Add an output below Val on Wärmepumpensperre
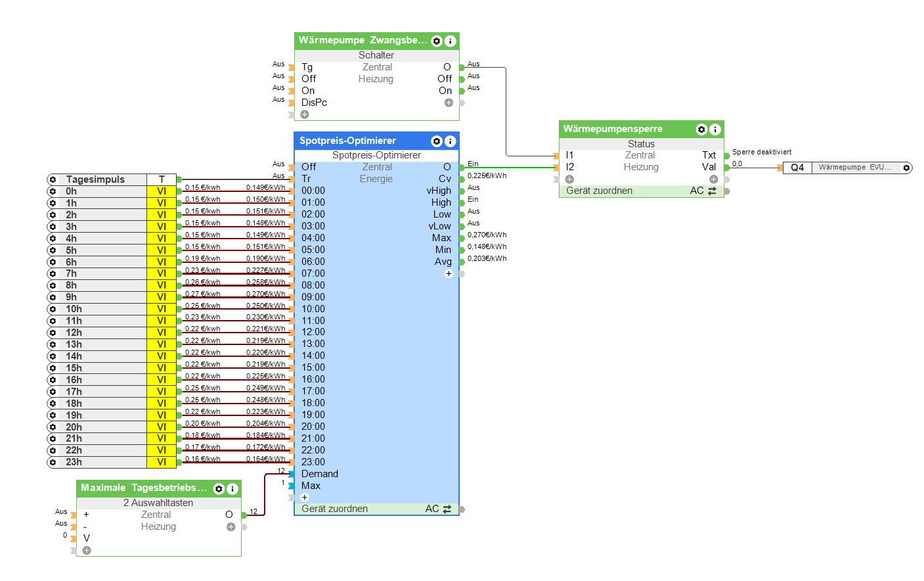 [x=714, y=179]
